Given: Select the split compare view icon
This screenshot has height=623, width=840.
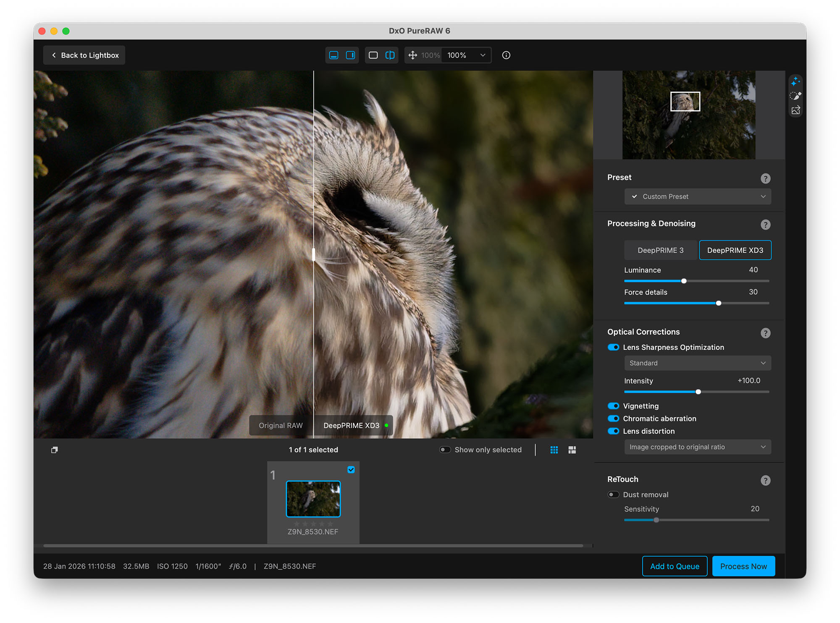Looking at the screenshot, I should click(x=390, y=55).
